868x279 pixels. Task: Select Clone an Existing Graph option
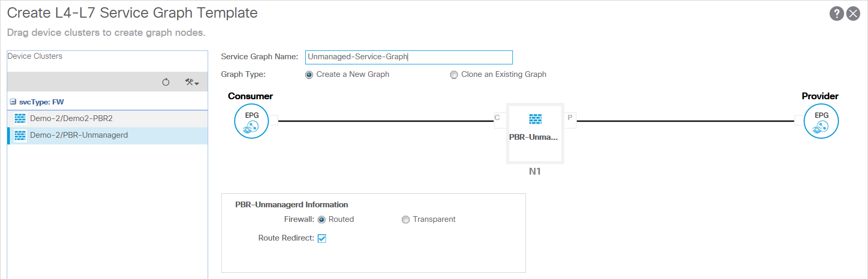(x=454, y=75)
